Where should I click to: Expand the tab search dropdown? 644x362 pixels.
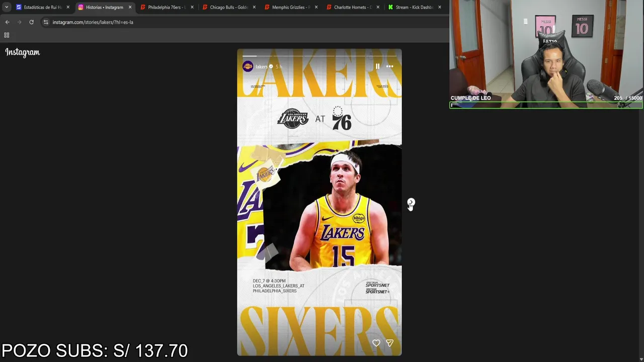point(6,7)
